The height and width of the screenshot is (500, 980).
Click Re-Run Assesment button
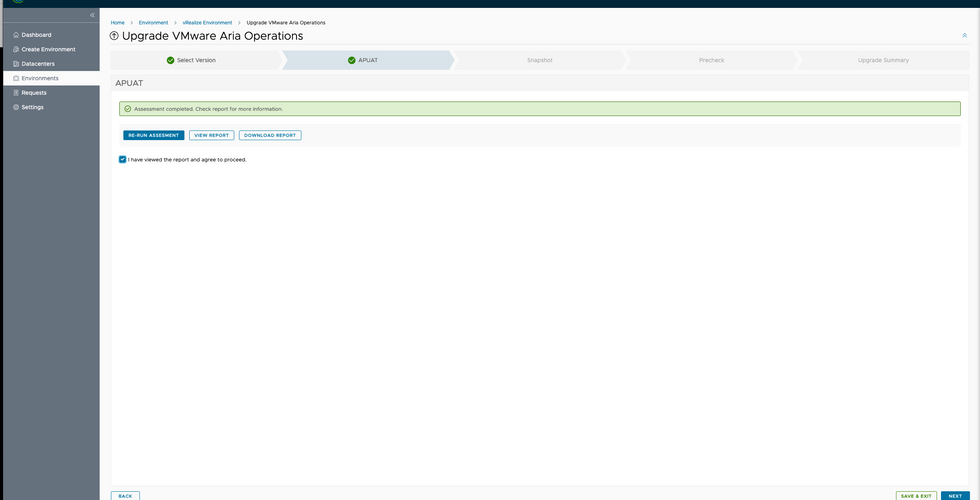click(x=154, y=135)
